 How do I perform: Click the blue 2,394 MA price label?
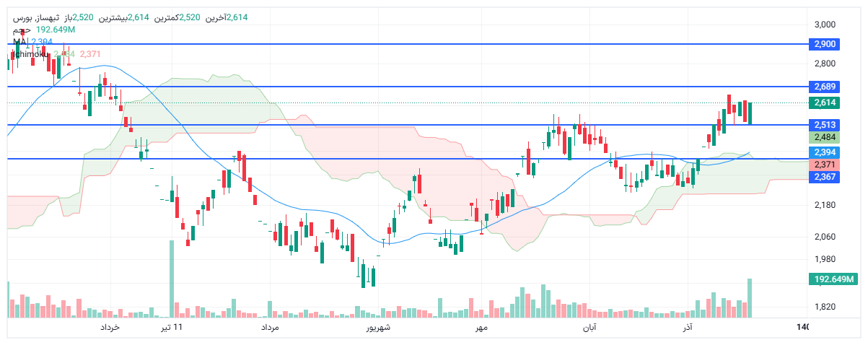[x=824, y=152]
